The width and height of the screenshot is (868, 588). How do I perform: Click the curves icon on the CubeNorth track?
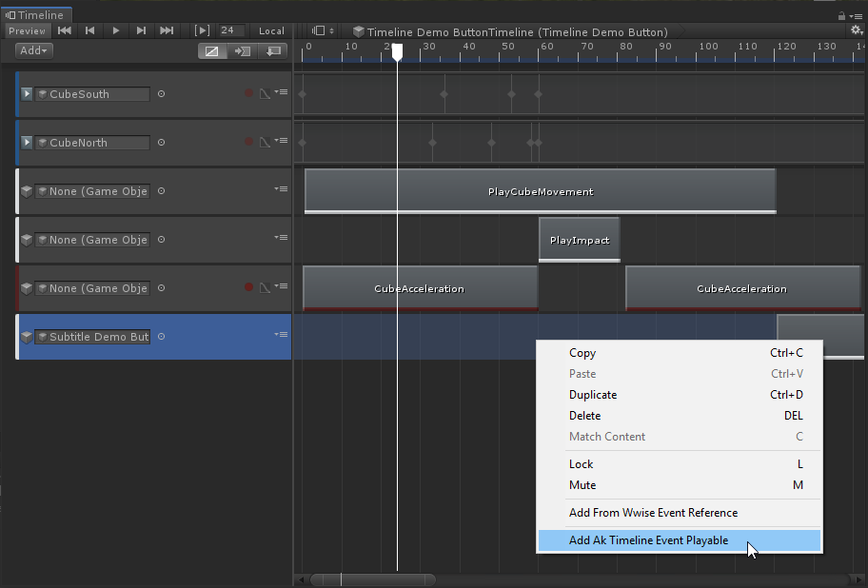click(265, 142)
